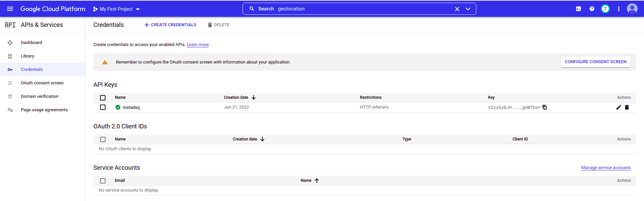Image resolution: width=644 pixels, height=201 pixels.
Task: Select all Service Accounts checkbox
Action: pyautogui.click(x=103, y=181)
